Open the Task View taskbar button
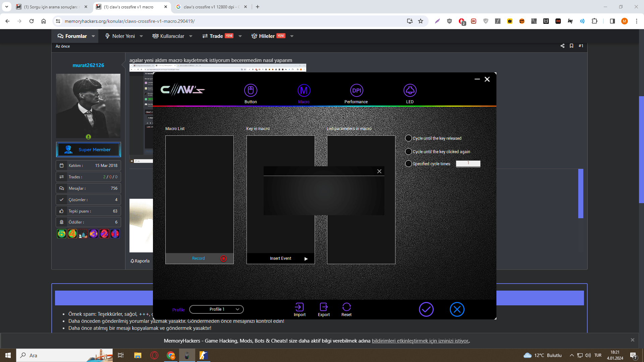The width and height of the screenshot is (644, 362). coord(121,355)
